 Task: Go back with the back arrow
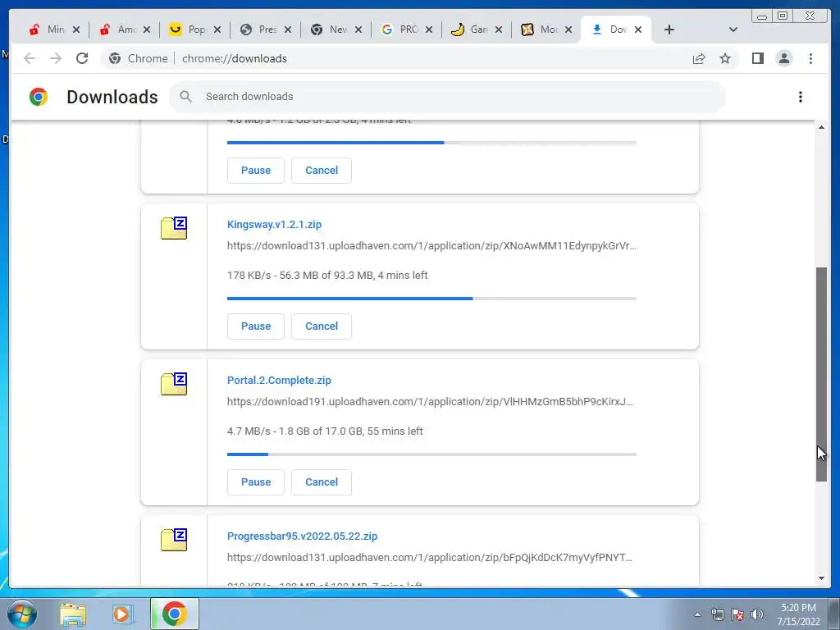click(30, 58)
